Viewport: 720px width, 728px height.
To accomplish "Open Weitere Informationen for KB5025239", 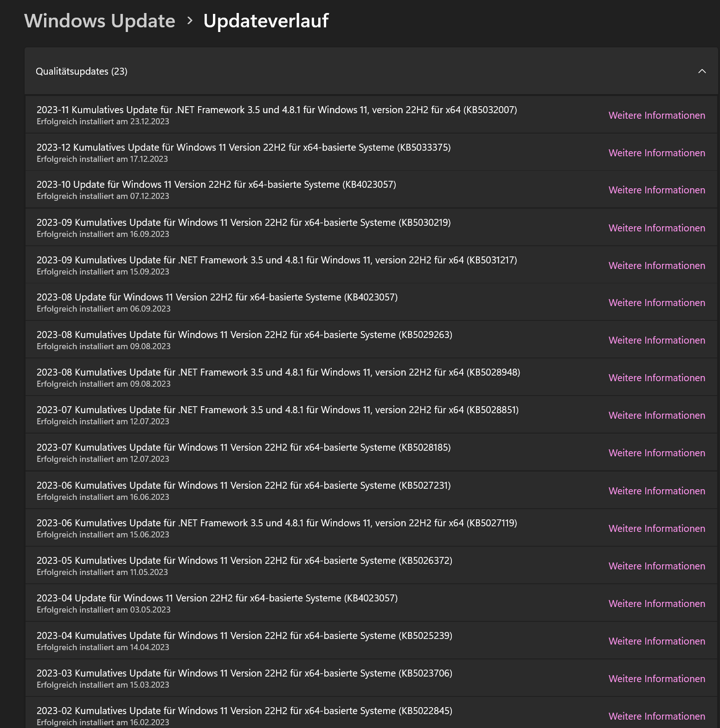I will click(x=656, y=641).
